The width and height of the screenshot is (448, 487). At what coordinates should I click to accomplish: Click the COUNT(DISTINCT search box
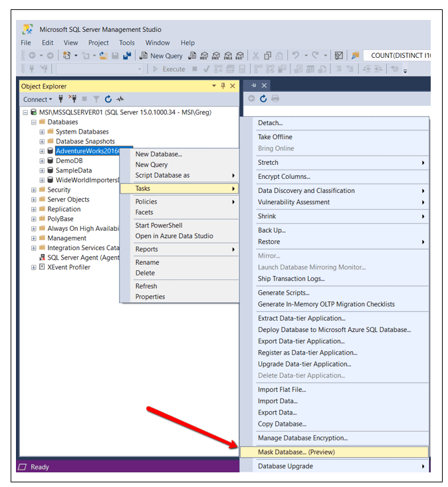(x=397, y=56)
